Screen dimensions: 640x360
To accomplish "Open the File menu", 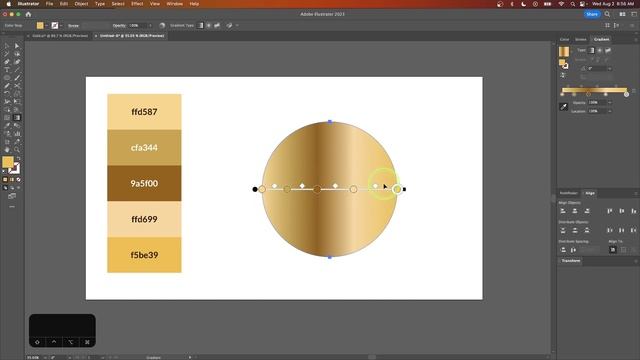I will [x=49, y=4].
